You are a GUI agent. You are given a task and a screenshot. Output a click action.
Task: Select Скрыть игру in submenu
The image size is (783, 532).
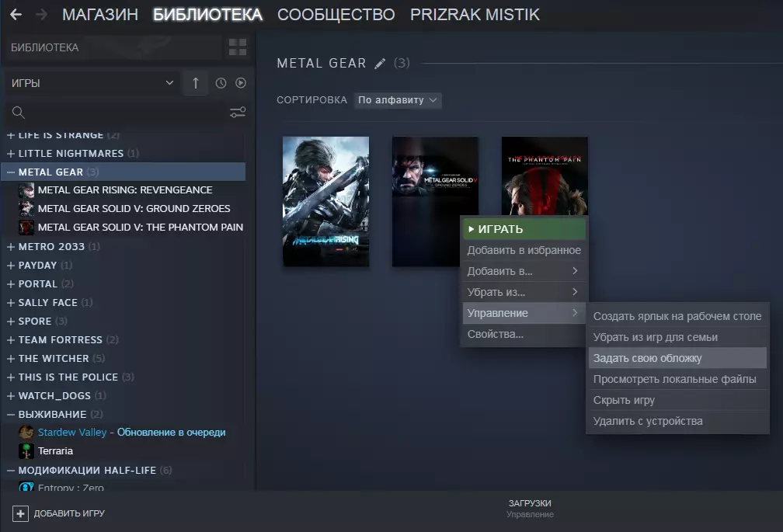677,400
